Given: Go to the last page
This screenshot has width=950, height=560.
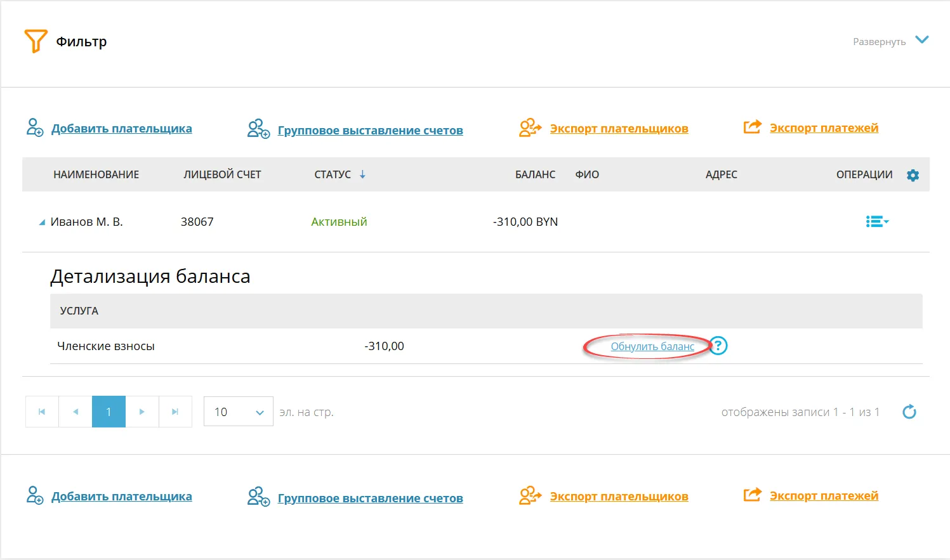Looking at the screenshot, I should pyautogui.click(x=175, y=412).
